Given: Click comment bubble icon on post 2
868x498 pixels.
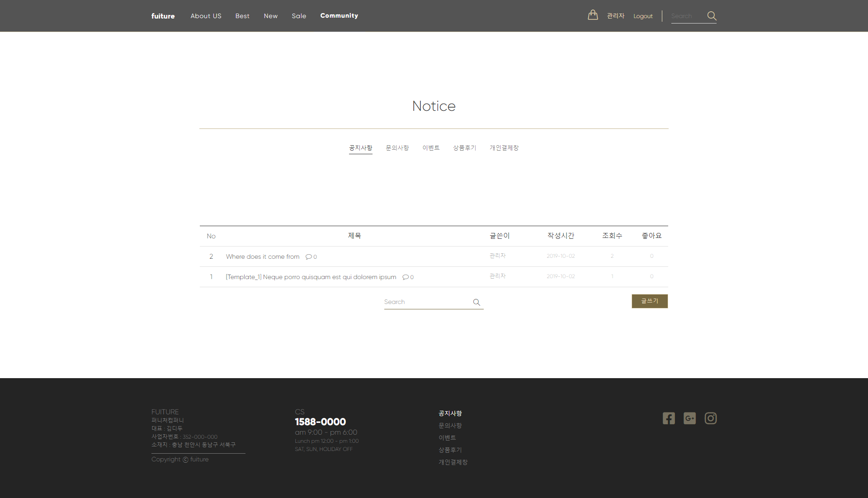Looking at the screenshot, I should (309, 257).
